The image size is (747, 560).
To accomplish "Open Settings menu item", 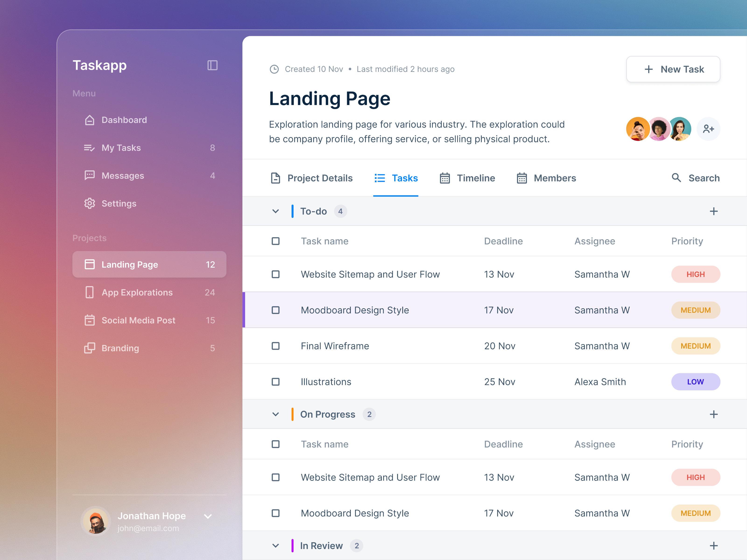I will [x=149, y=203].
